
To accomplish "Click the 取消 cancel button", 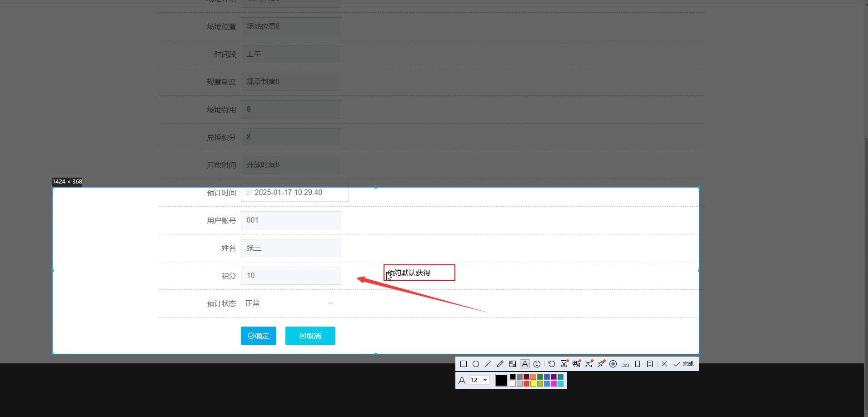I will (x=310, y=336).
